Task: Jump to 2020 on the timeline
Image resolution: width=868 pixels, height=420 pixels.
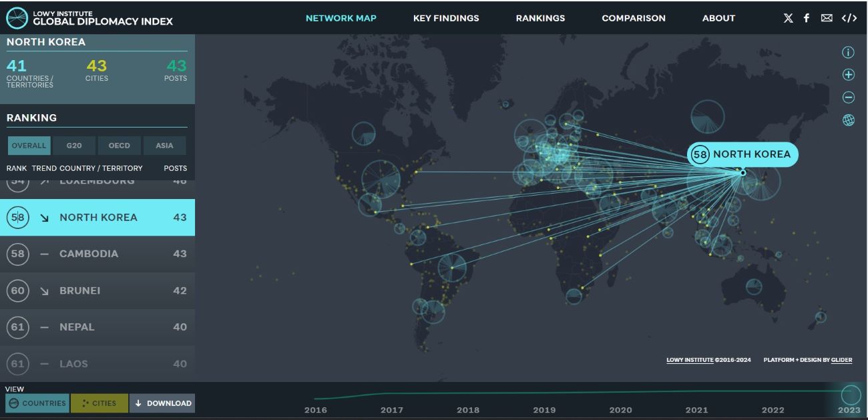Action: pos(620,410)
